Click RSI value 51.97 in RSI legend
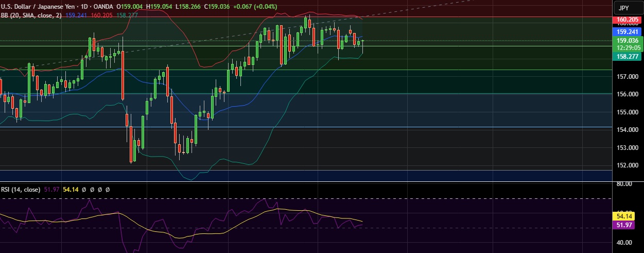644x253 pixels. (51, 190)
